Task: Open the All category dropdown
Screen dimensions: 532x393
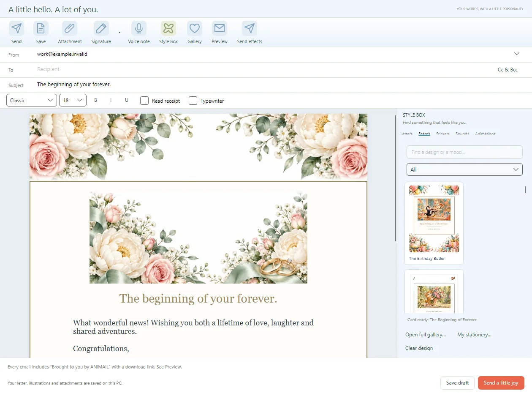Action: point(464,169)
